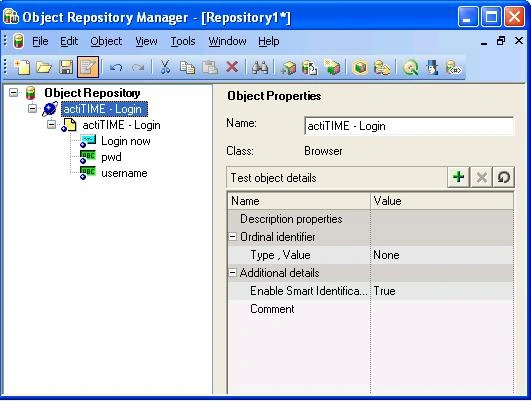Click the Object Spy icon

(432, 67)
